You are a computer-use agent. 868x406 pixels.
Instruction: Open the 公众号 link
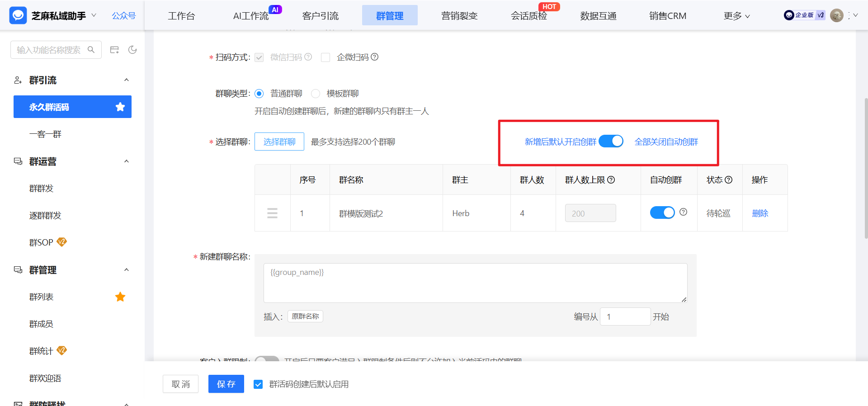click(124, 16)
